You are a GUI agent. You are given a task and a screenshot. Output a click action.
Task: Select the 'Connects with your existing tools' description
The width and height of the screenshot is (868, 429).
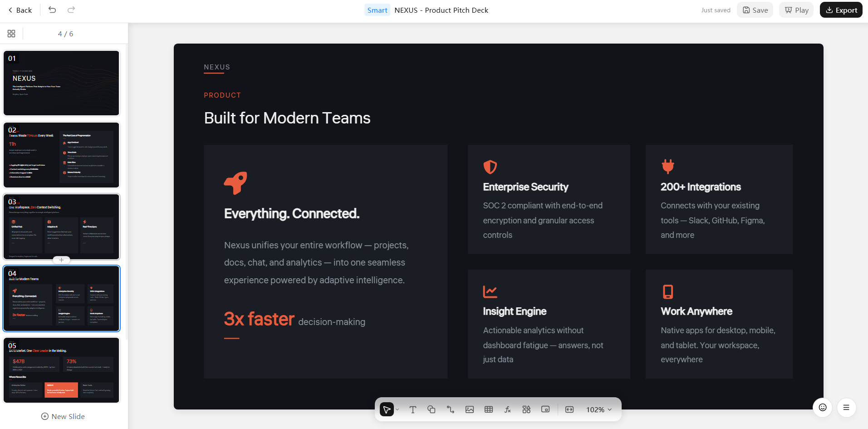(x=713, y=220)
